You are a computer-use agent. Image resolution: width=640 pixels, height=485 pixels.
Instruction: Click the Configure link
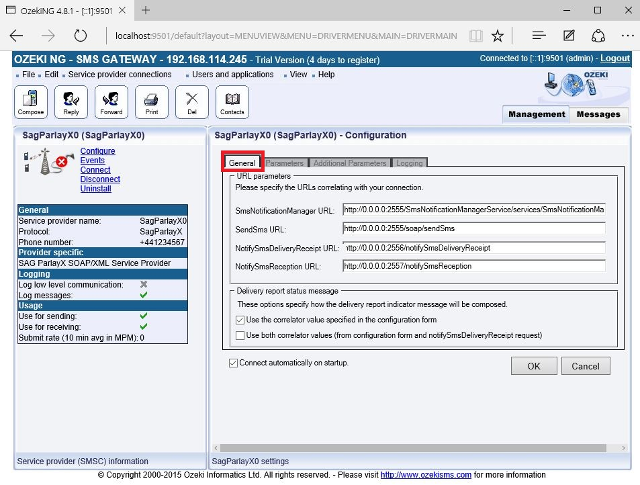(98, 151)
